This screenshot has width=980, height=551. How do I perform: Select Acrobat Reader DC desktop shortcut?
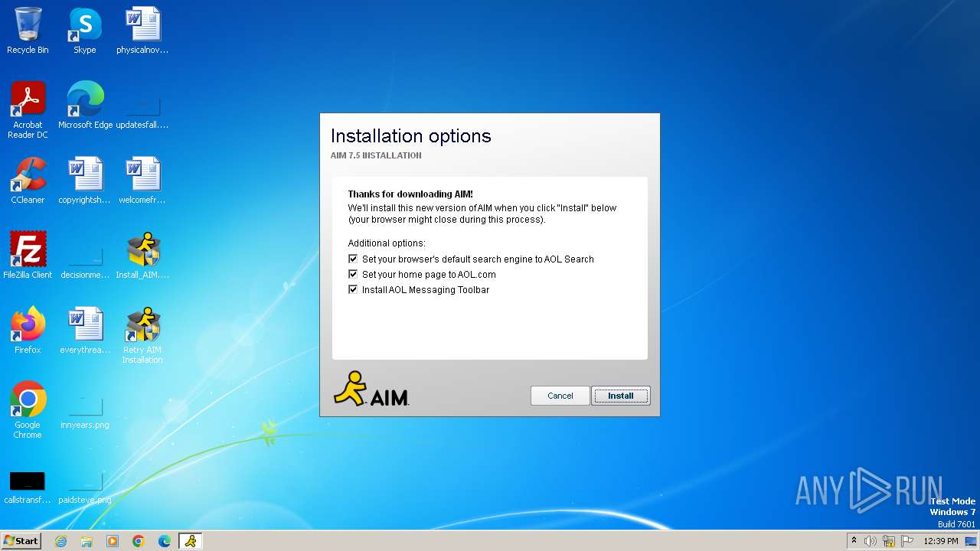pyautogui.click(x=28, y=110)
